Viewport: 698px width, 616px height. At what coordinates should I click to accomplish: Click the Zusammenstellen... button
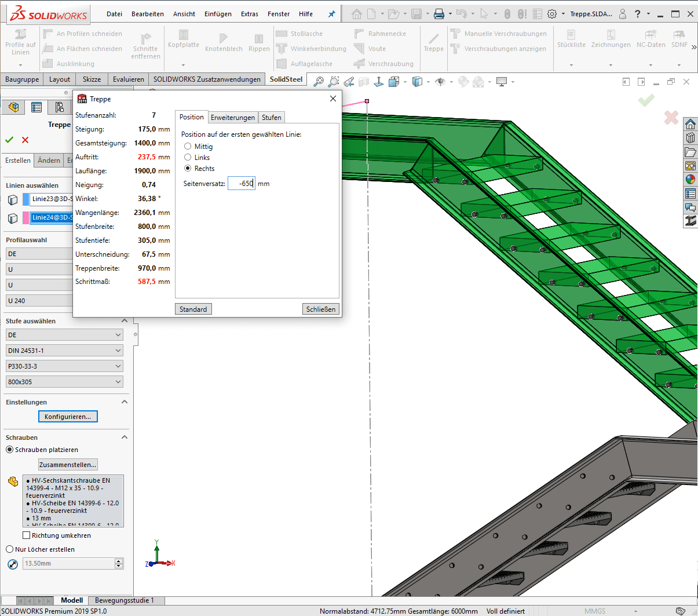(x=68, y=465)
